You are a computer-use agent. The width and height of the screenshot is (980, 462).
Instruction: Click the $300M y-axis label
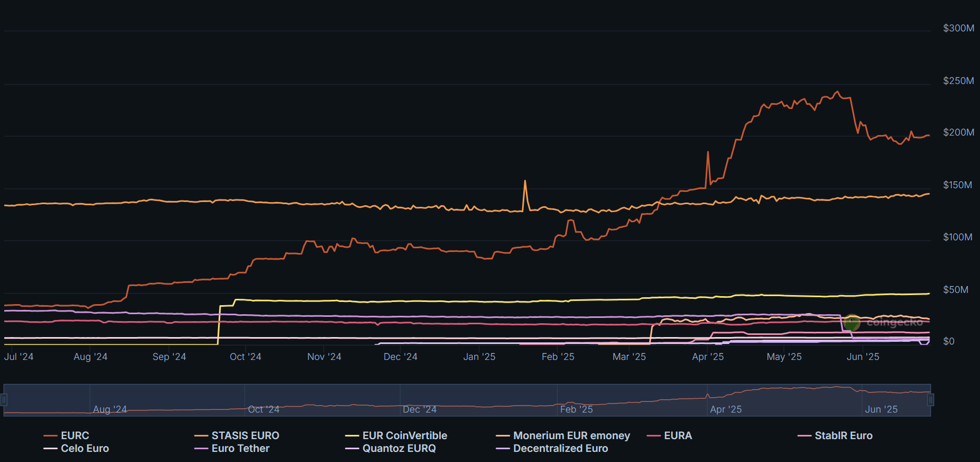959,28
